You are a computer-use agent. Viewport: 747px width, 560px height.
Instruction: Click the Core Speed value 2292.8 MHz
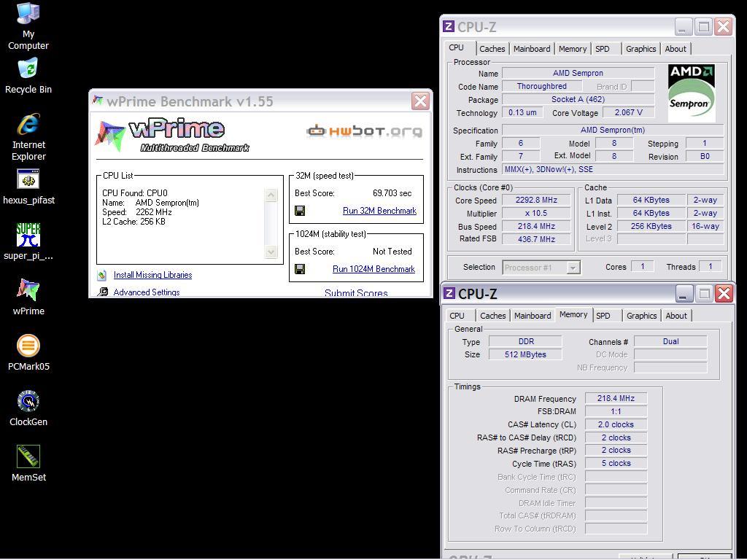point(536,200)
